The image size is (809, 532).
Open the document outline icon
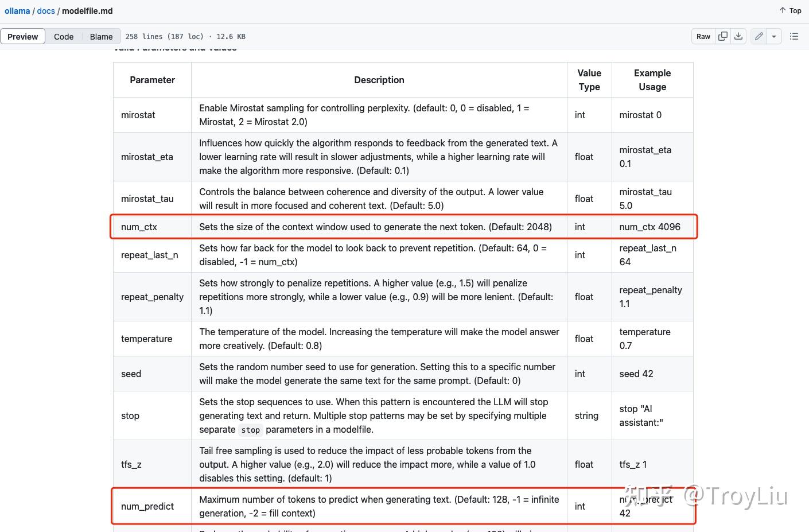click(x=794, y=36)
